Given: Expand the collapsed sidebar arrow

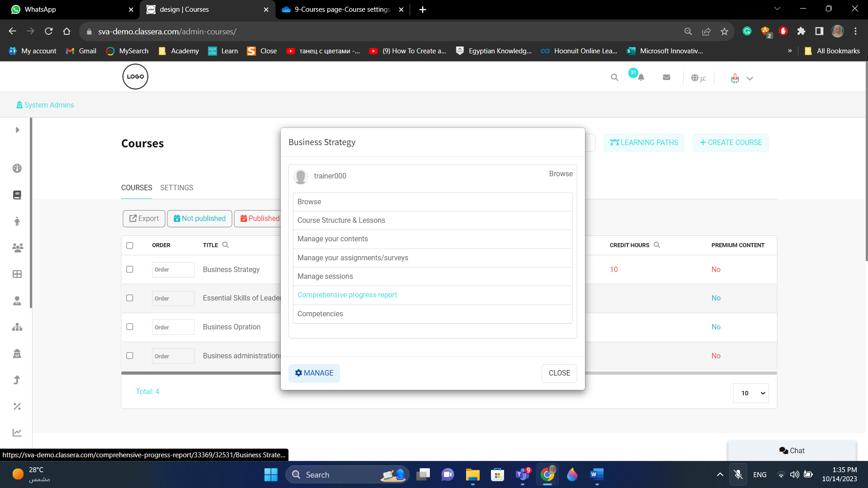Looking at the screenshot, I should click(x=17, y=130).
